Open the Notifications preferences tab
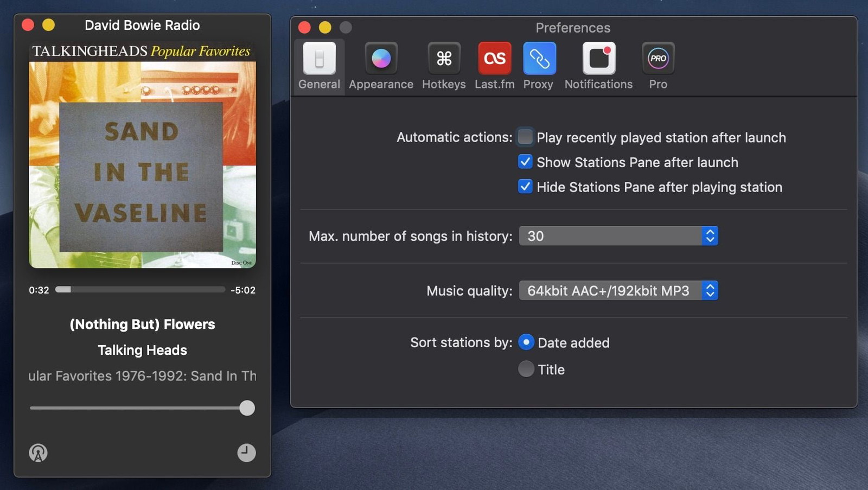 pos(598,67)
